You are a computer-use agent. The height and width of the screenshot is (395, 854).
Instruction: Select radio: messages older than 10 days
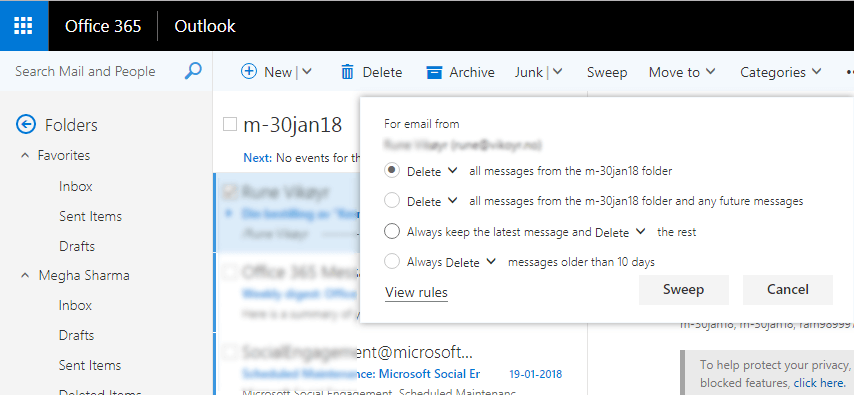[x=392, y=262]
